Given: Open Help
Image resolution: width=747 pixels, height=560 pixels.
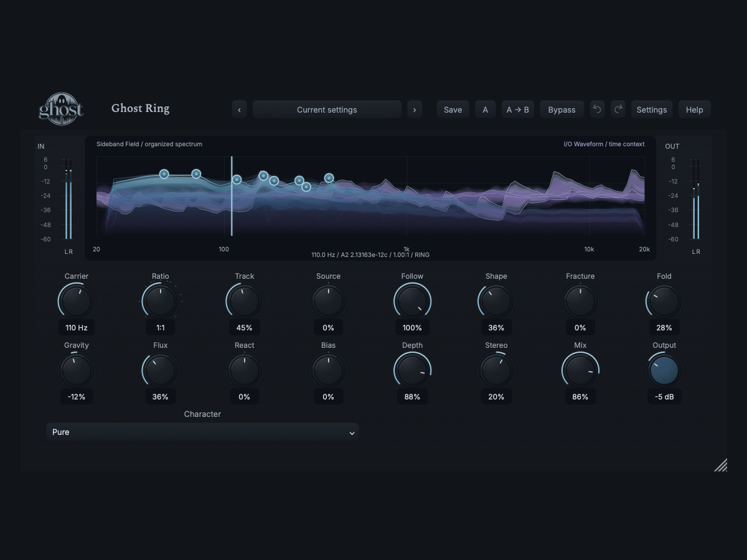Looking at the screenshot, I should point(695,110).
